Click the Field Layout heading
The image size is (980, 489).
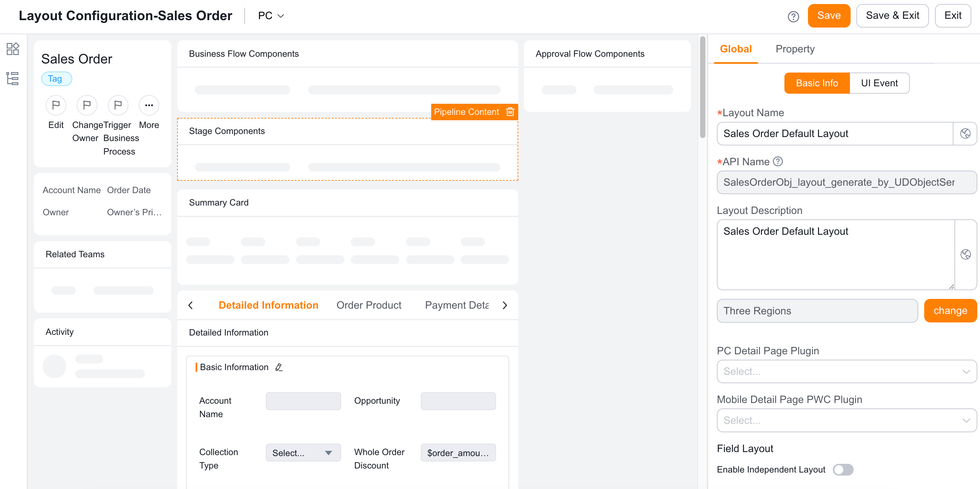[x=745, y=449]
